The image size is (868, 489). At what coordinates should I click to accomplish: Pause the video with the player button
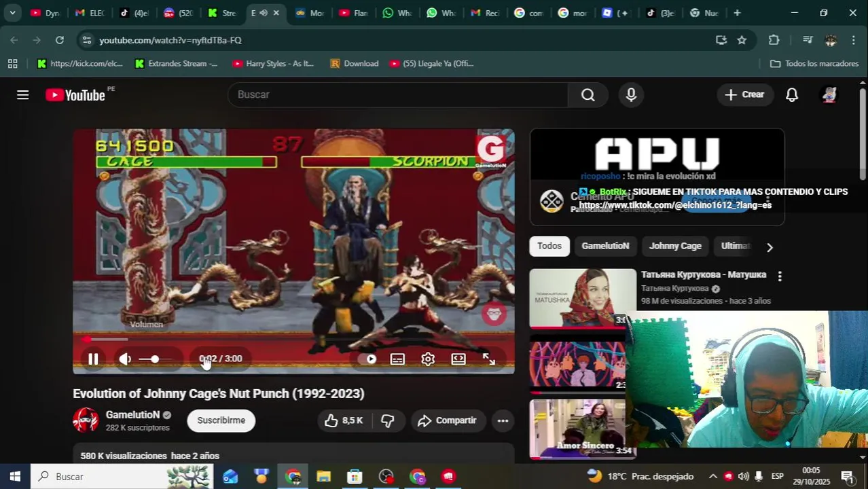(93, 359)
